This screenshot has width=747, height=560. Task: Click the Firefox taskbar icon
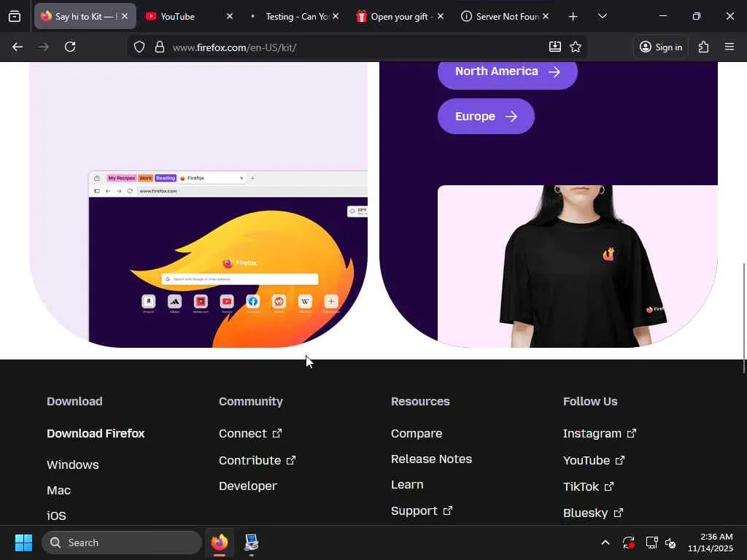point(219,542)
